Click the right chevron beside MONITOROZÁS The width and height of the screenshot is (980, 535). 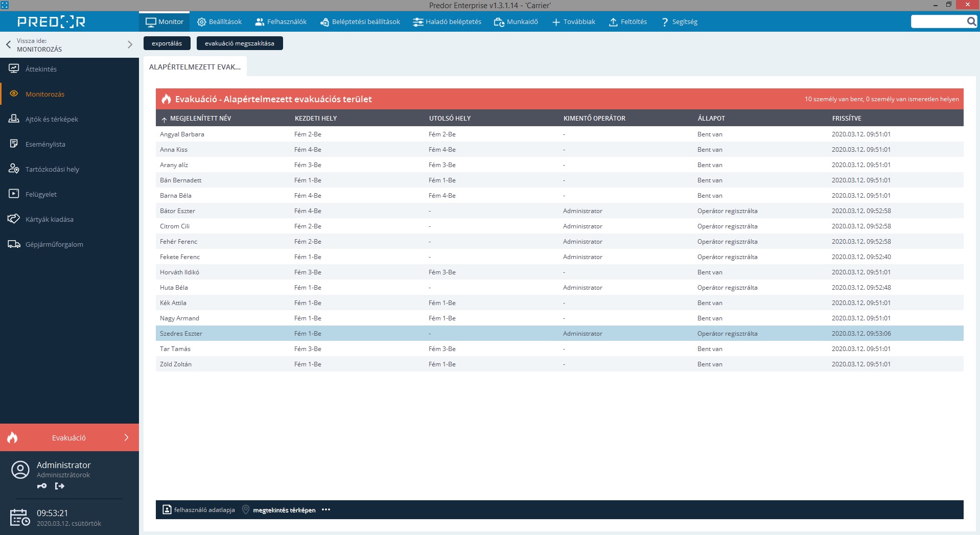click(x=130, y=44)
